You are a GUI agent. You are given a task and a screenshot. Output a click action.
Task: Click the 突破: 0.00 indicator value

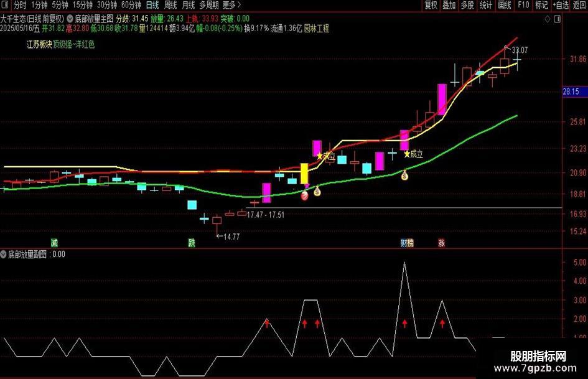235,19
